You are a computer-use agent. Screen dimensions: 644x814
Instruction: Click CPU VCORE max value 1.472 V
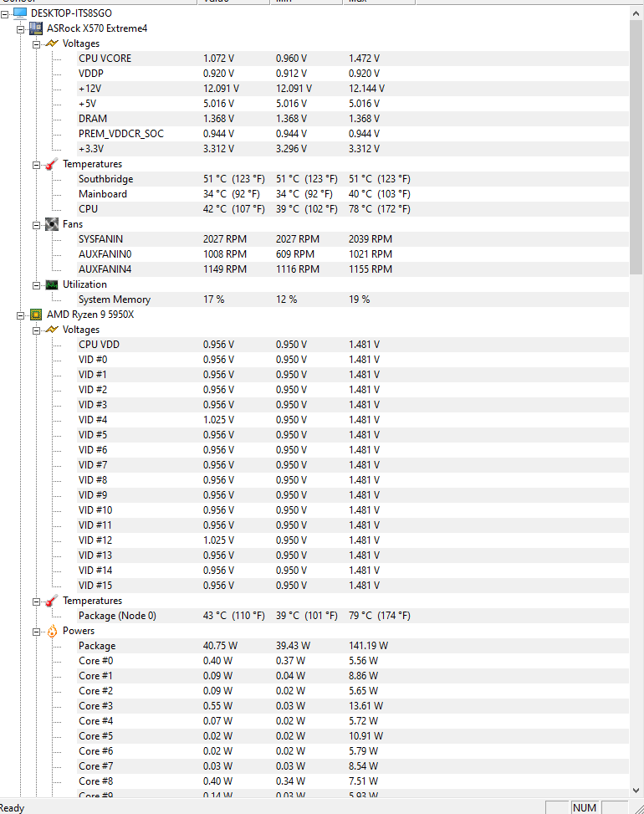point(365,59)
